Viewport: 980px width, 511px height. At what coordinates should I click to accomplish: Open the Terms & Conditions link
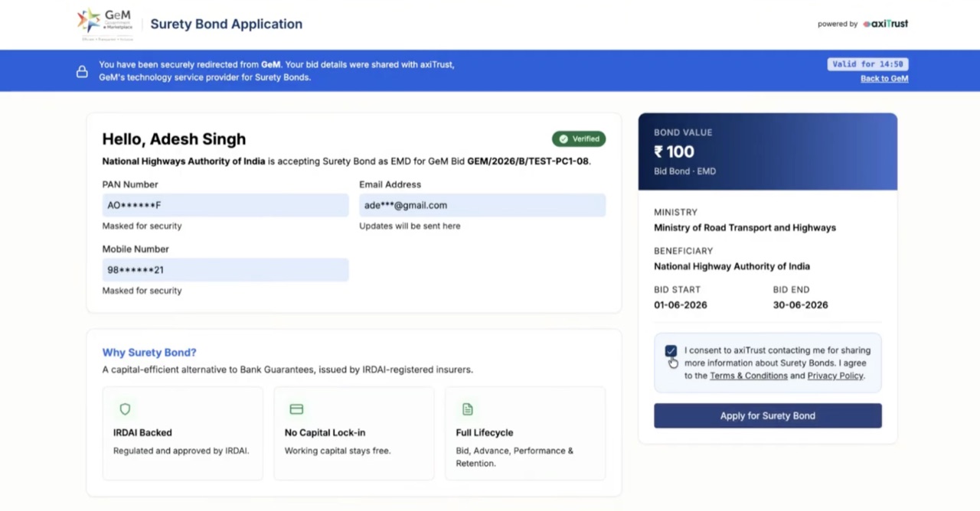coord(749,376)
